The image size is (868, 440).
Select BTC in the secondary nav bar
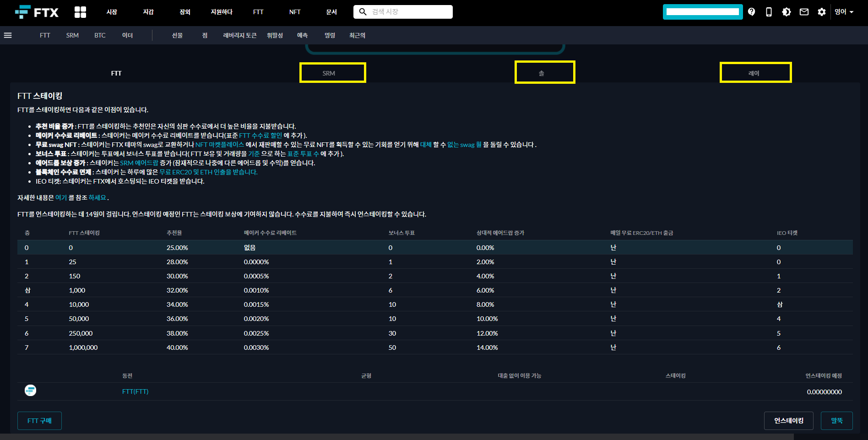point(100,35)
